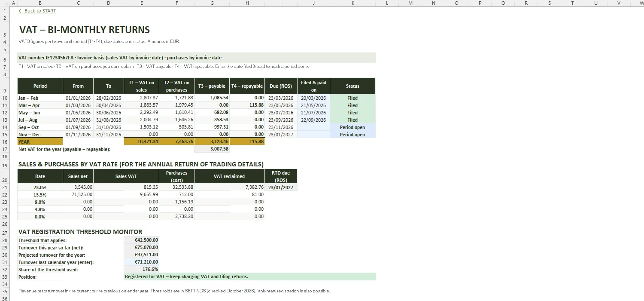Select row 33 via its row header

coord(5,277)
